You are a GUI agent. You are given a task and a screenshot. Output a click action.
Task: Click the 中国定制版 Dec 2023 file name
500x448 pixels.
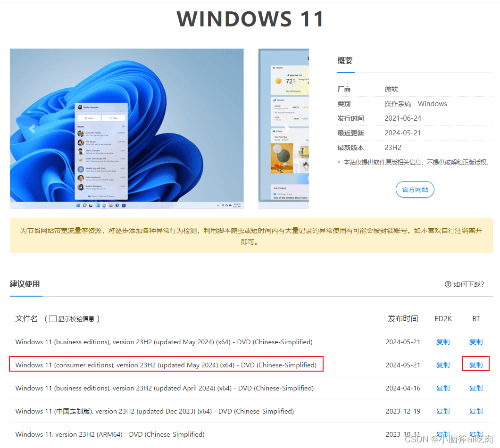pos(155,411)
